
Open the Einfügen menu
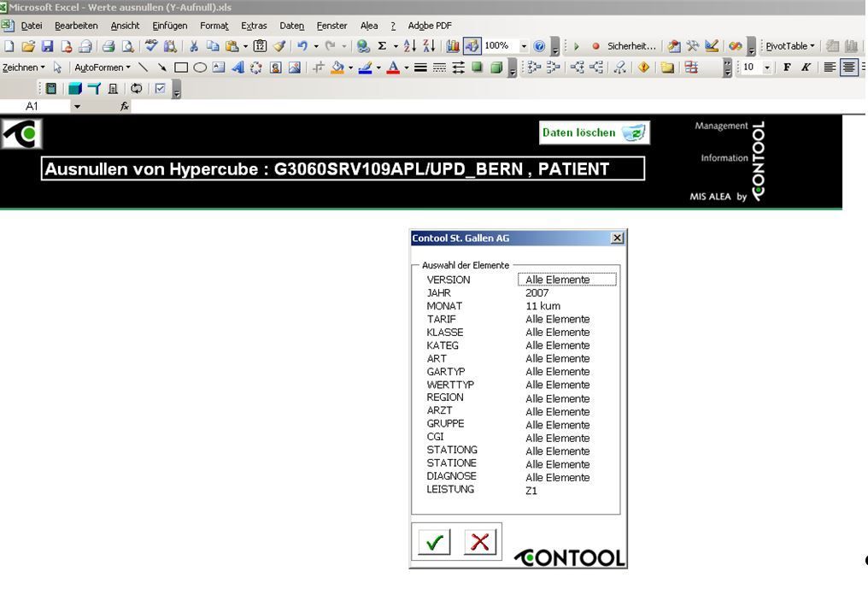click(169, 26)
